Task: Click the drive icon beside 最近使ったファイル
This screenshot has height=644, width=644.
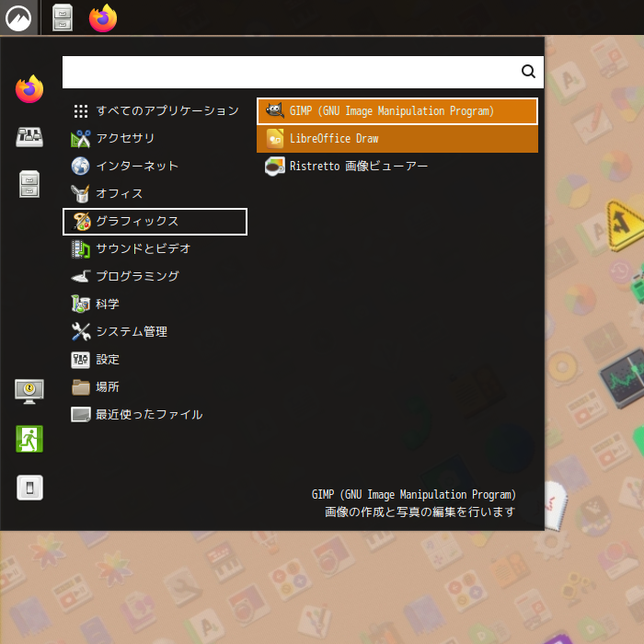Action: pyautogui.click(x=81, y=415)
